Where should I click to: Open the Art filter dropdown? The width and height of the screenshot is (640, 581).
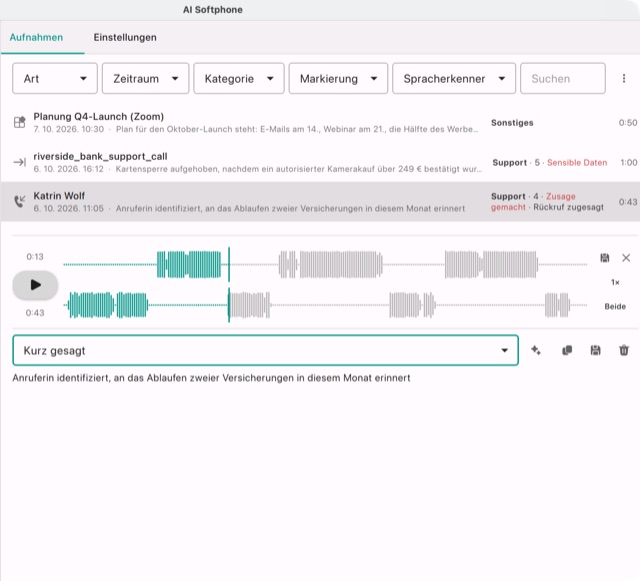click(x=55, y=78)
